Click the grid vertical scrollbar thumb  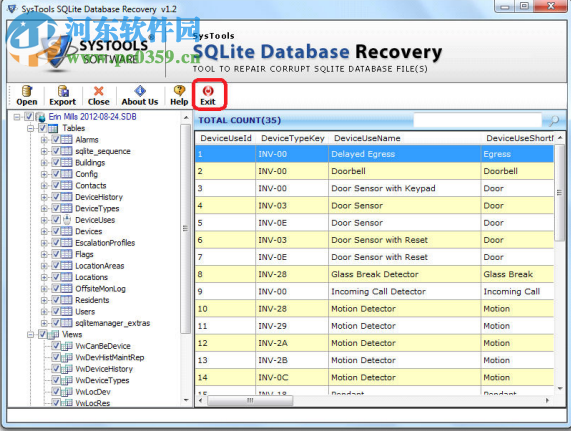click(559, 193)
